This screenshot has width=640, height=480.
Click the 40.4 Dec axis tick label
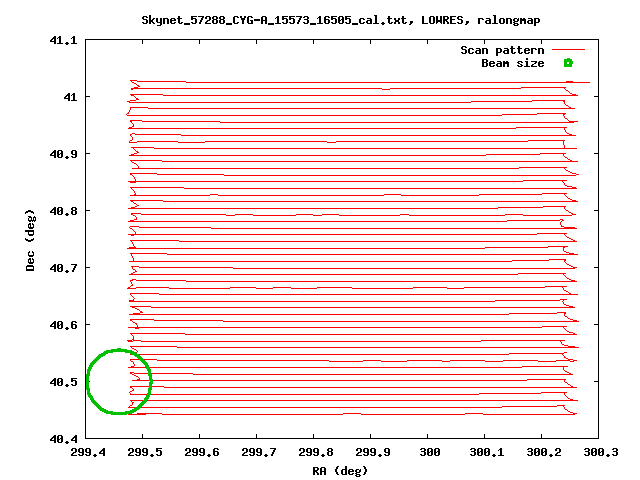63,439
